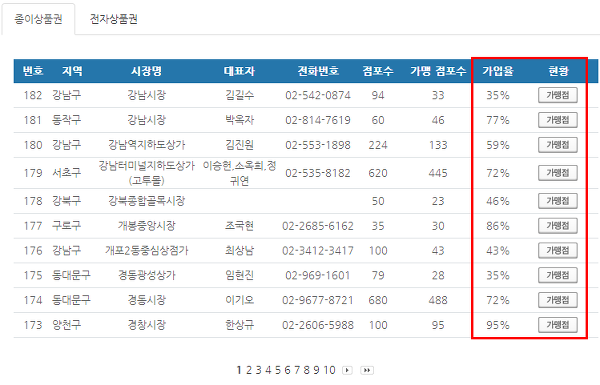Click the 시장명 column header
600x385 pixels.
147,71
